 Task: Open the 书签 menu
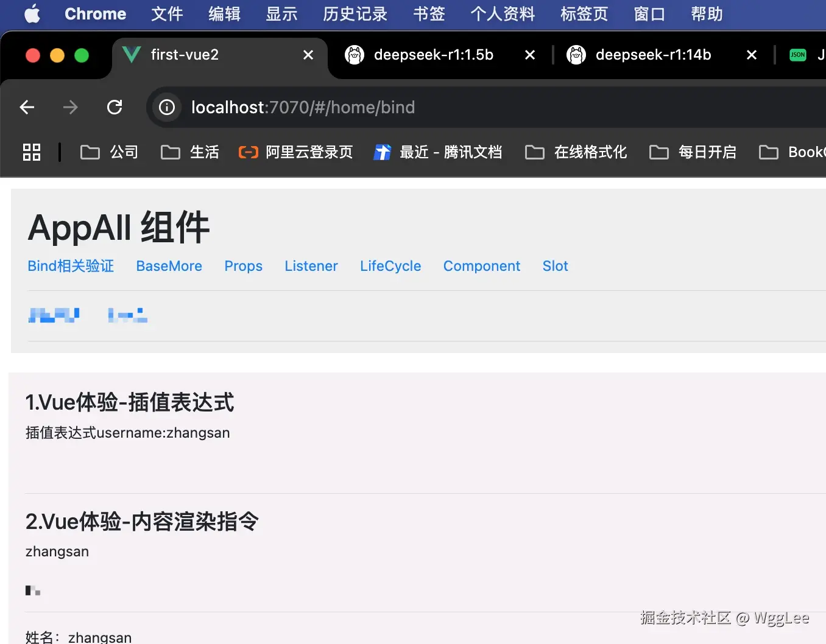[x=429, y=14]
